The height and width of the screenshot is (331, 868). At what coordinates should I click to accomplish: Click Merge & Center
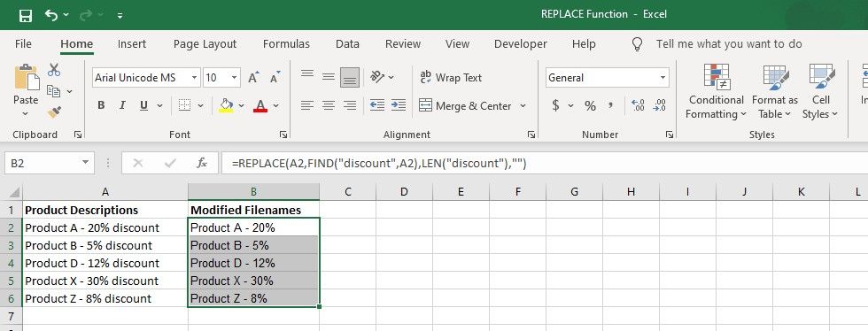pyautogui.click(x=465, y=105)
